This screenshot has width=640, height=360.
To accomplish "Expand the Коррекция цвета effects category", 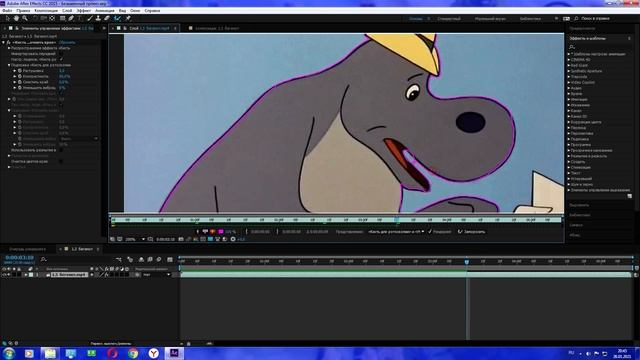I will (569, 122).
